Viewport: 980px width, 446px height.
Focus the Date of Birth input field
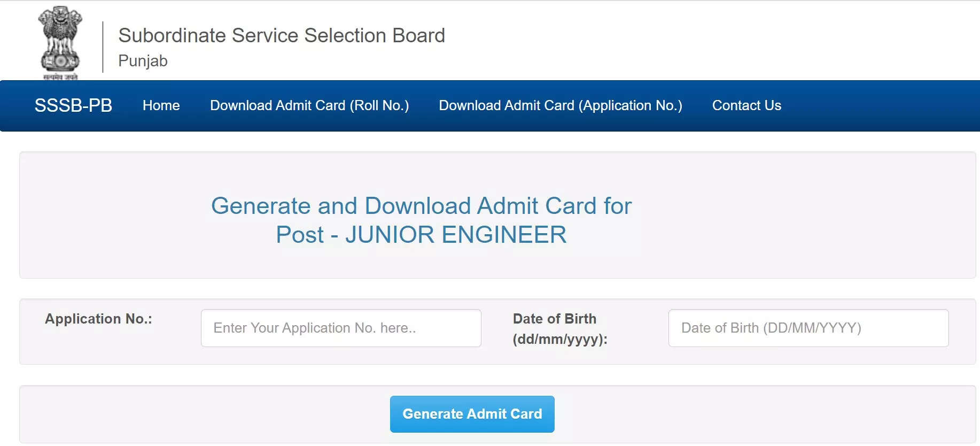(x=808, y=328)
